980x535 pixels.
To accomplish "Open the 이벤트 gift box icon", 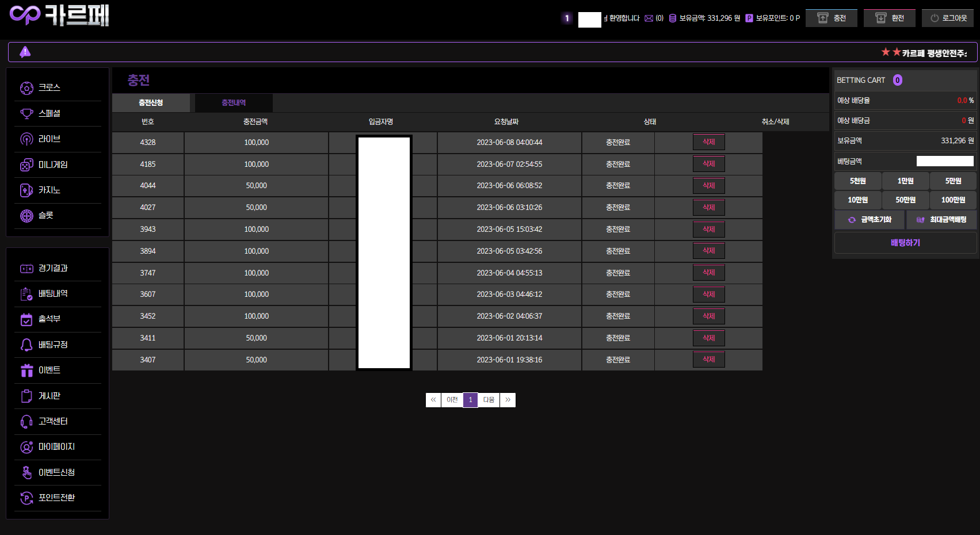I will click(26, 370).
